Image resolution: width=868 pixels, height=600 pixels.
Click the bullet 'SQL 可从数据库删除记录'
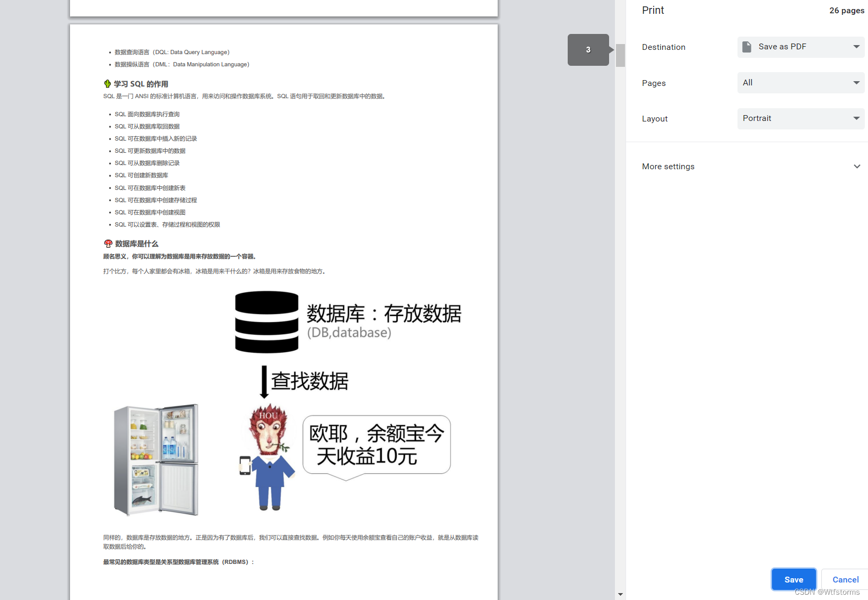click(147, 163)
